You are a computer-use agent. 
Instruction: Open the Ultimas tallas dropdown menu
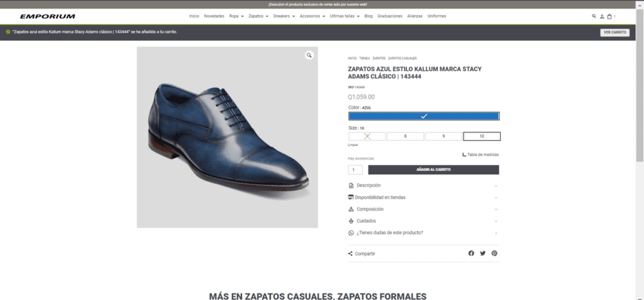(x=345, y=16)
